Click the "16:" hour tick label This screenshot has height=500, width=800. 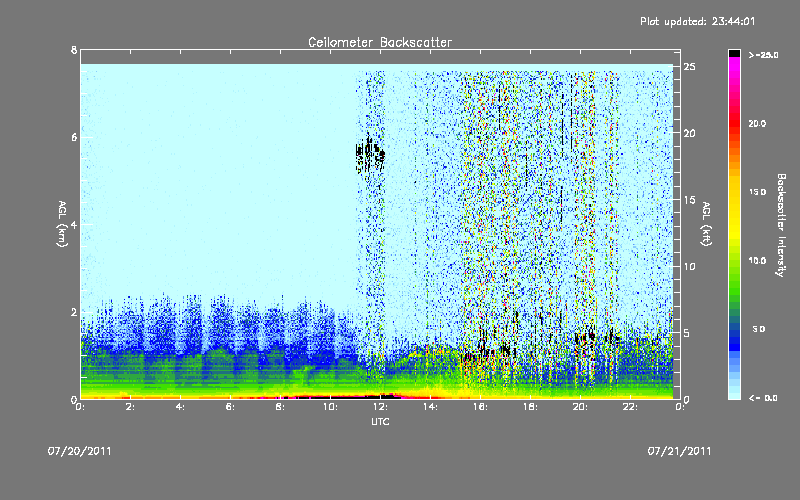pos(480,407)
